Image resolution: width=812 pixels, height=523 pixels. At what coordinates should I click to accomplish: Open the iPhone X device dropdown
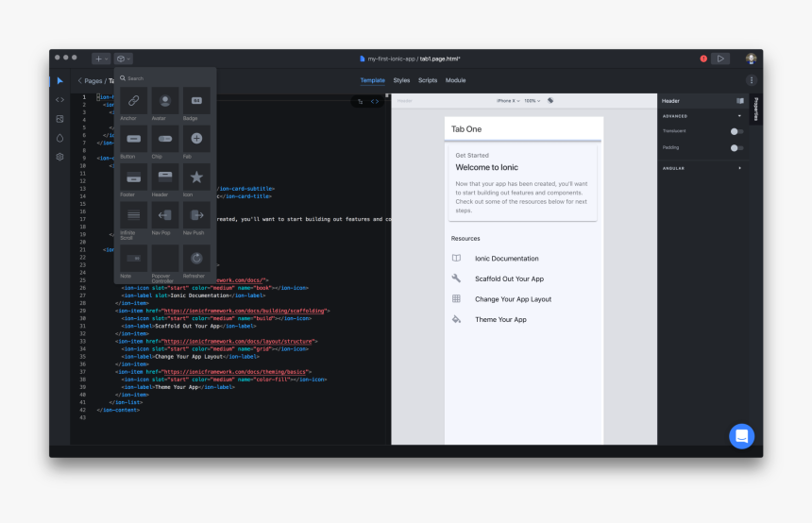click(x=508, y=101)
